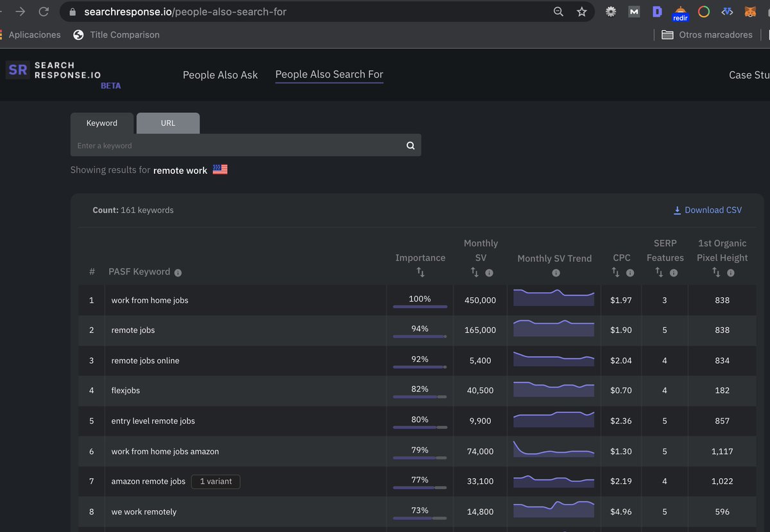Click info icon next to Monthly SV
Viewport: 770px width, 532px height.
(x=489, y=273)
